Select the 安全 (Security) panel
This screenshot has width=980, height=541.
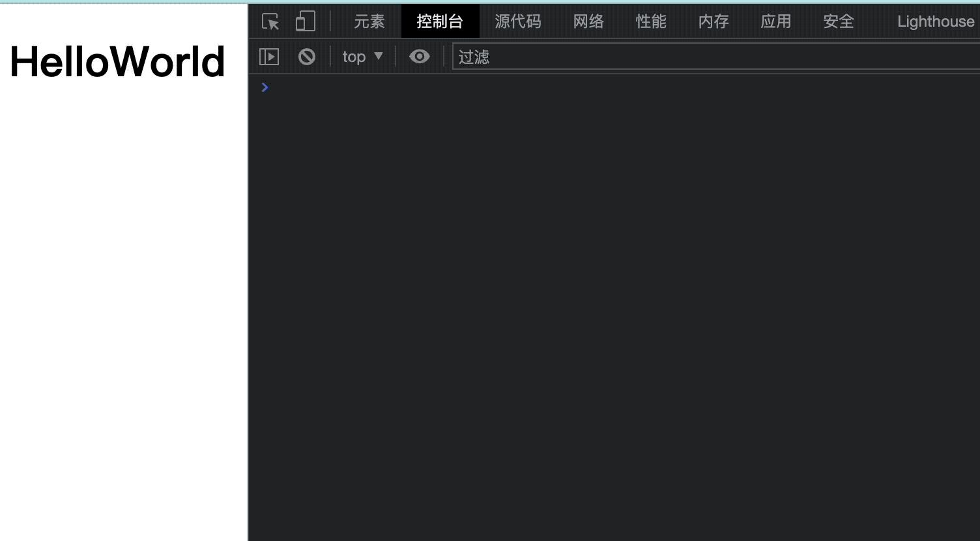click(839, 21)
